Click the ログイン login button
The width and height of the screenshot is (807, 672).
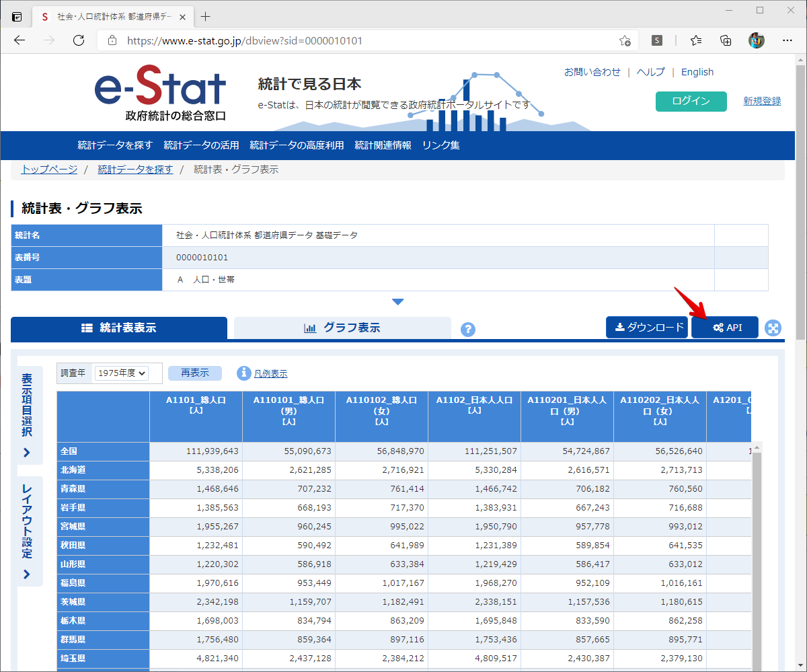691,101
